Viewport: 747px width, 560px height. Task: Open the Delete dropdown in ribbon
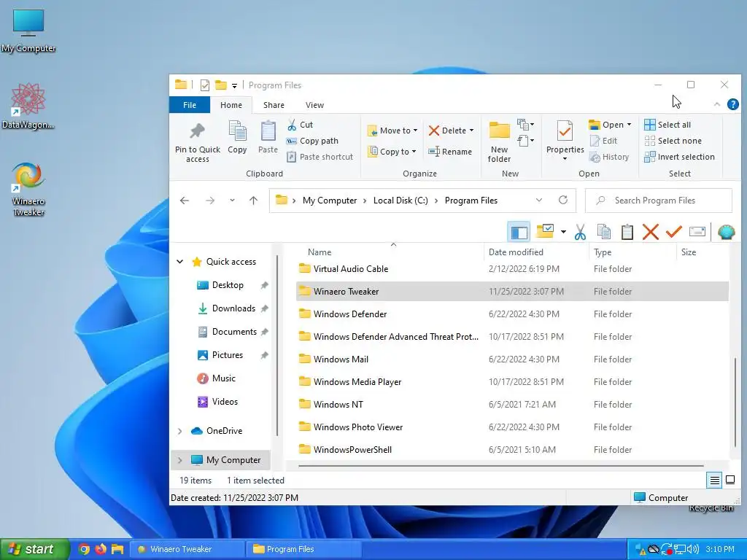[451, 131]
